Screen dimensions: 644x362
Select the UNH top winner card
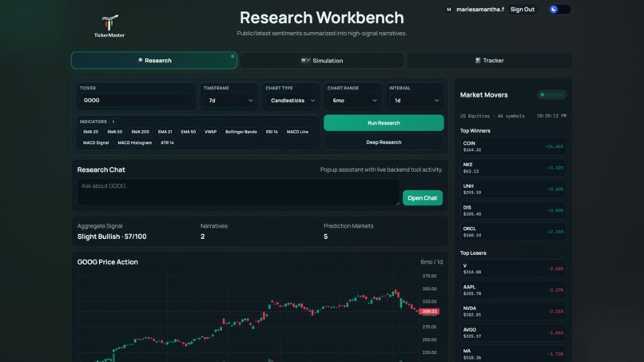(x=513, y=189)
